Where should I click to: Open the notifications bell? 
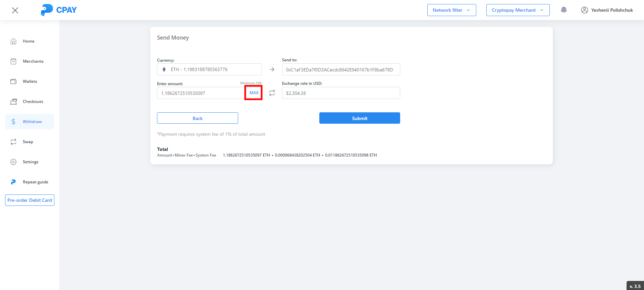tap(564, 10)
